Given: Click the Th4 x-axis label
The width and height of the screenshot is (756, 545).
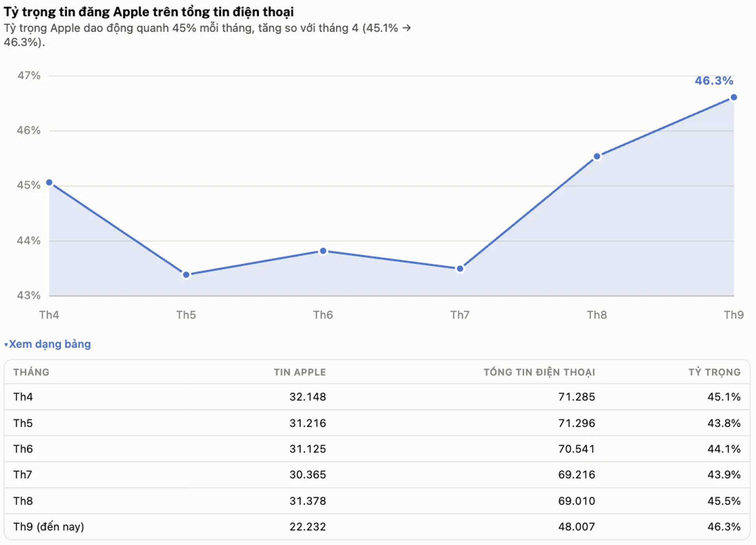Looking at the screenshot, I should tap(49, 315).
